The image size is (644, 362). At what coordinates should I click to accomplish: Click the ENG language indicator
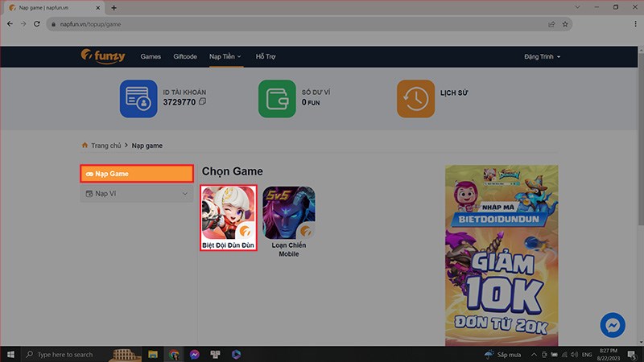click(587, 354)
